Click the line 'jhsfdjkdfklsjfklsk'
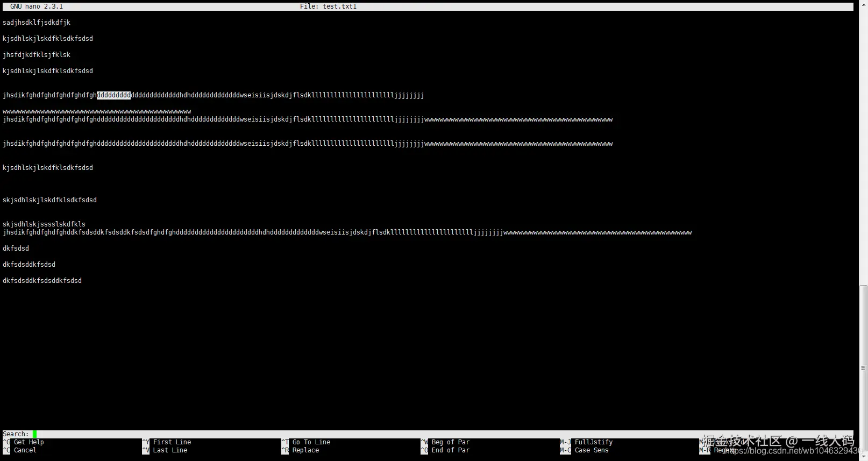868x461 pixels. (37, 55)
